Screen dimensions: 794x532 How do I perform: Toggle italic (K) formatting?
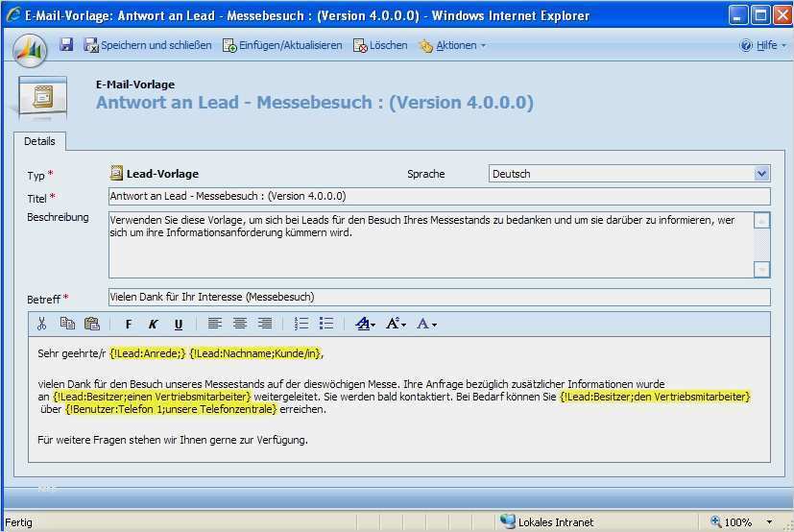tap(153, 325)
